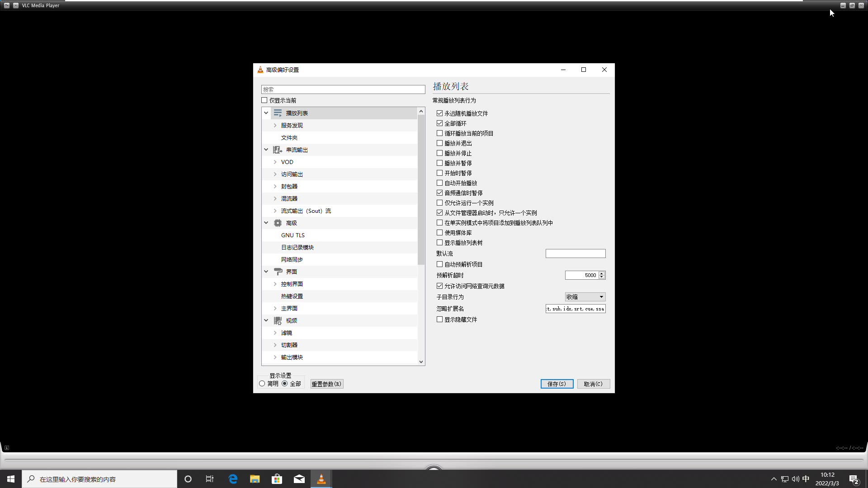Click the VLC cone icon in the dialog title
Screen dimensions: 868x488
pos(260,70)
